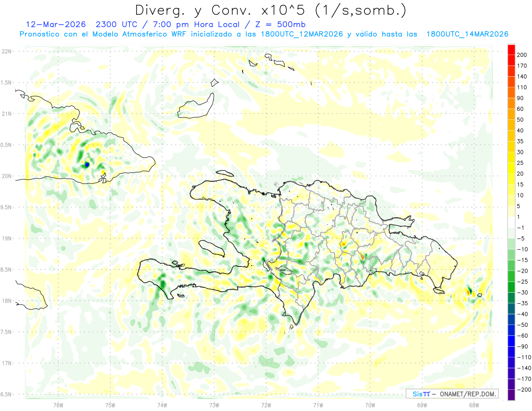The width and height of the screenshot is (532, 411).
Task: Click the positive '40' colorbar label
Action: point(520,131)
